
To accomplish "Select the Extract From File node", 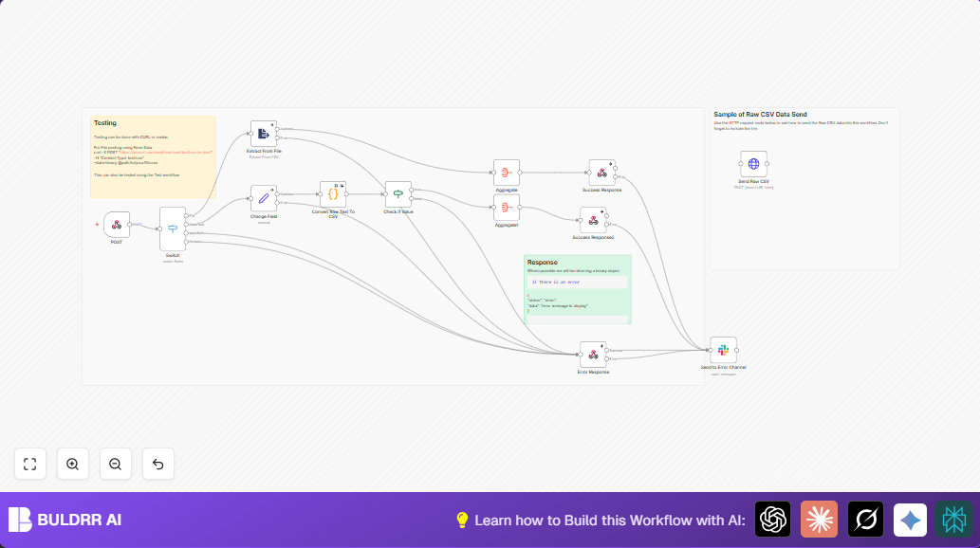I will pyautogui.click(x=263, y=134).
